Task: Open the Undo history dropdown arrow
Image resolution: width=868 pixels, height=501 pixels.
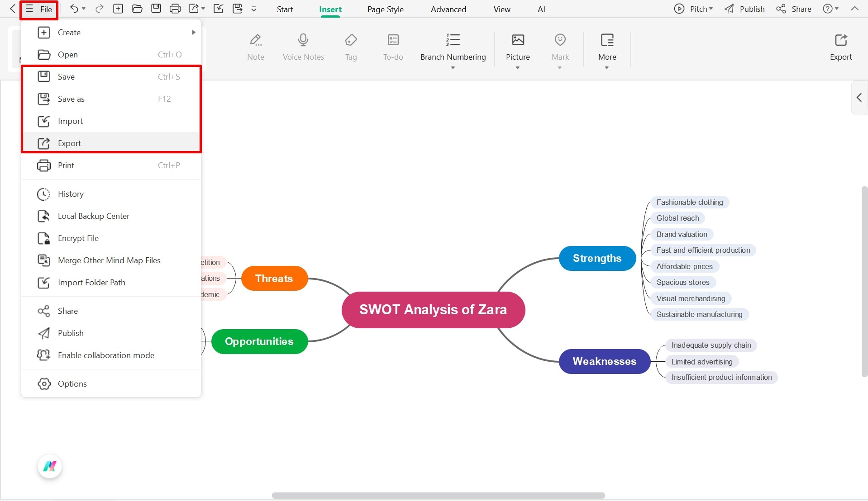Action: click(x=84, y=9)
